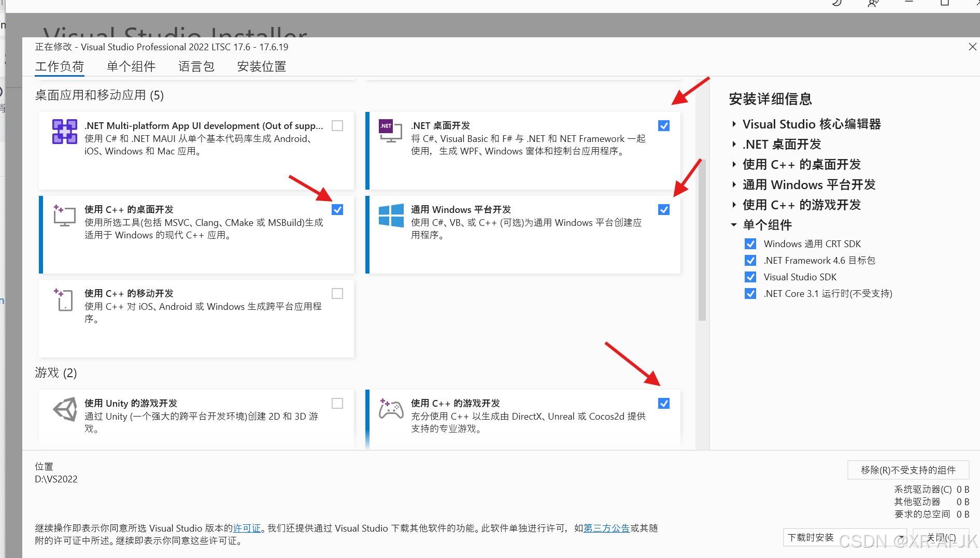Image resolution: width=980 pixels, height=558 pixels.
Task: Click the .NET MAUI multi-platform workload icon
Action: pyautogui.click(x=65, y=132)
